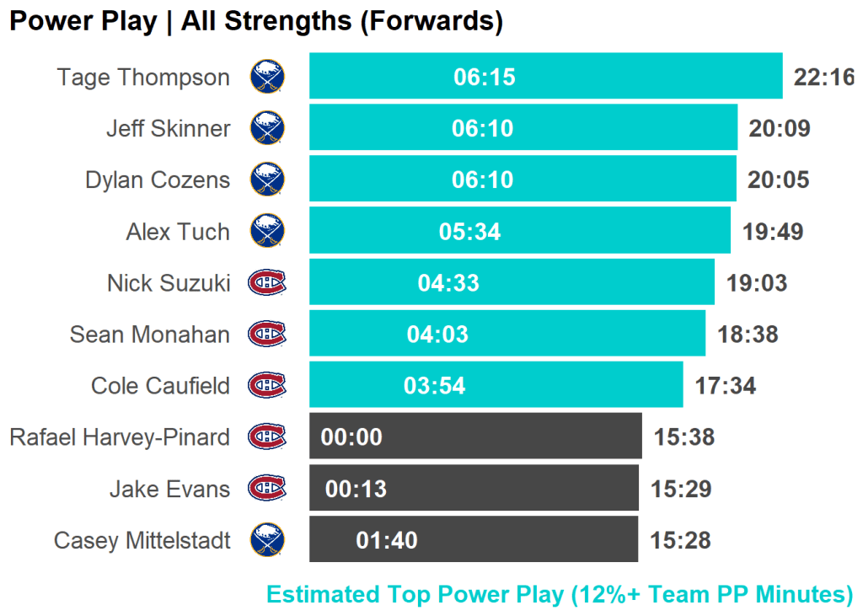
Task: Click the Sabres logo beside Tage Thompson
Action: (x=267, y=77)
